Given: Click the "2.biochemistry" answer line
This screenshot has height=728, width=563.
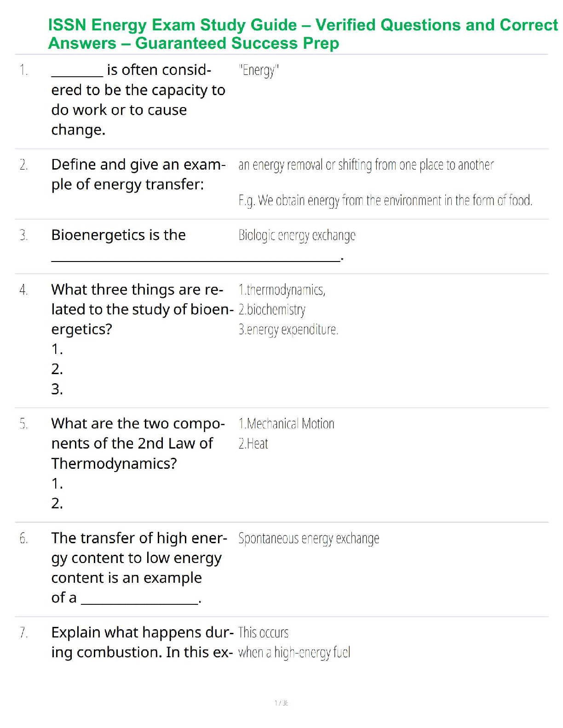Looking at the screenshot, I should 271,310.
